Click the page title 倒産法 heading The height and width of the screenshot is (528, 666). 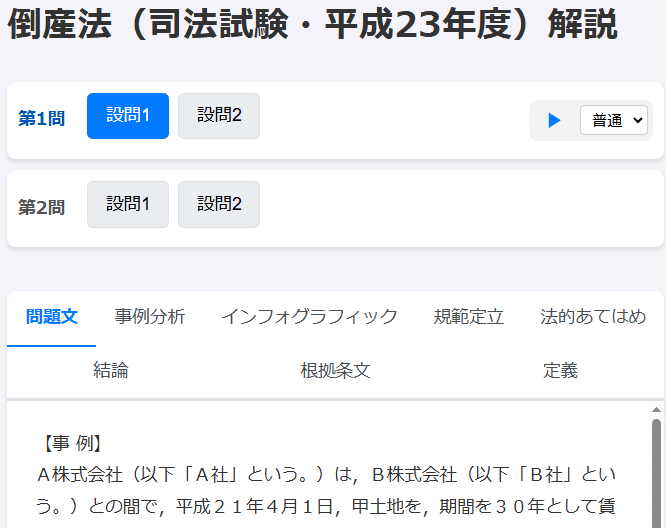[312, 25]
